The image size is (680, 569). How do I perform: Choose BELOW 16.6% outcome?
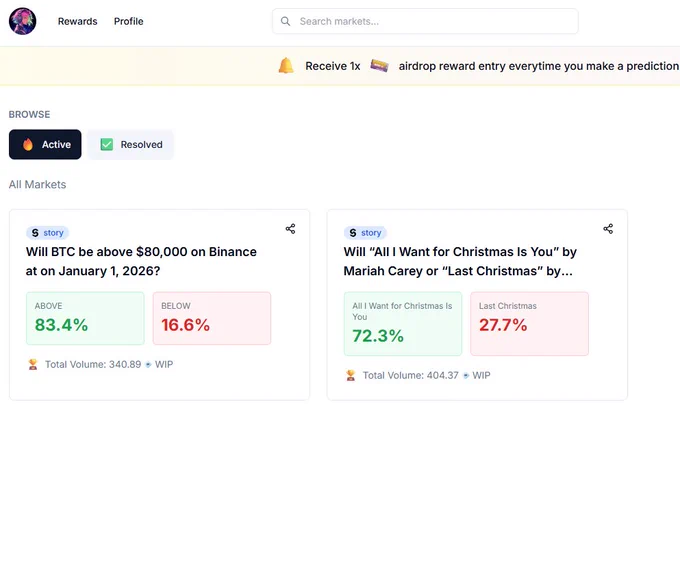pyautogui.click(x=212, y=318)
